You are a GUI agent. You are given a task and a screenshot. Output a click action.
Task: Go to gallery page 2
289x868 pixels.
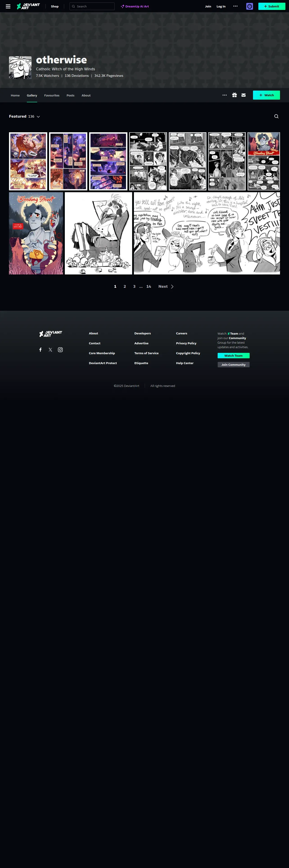[125, 286]
